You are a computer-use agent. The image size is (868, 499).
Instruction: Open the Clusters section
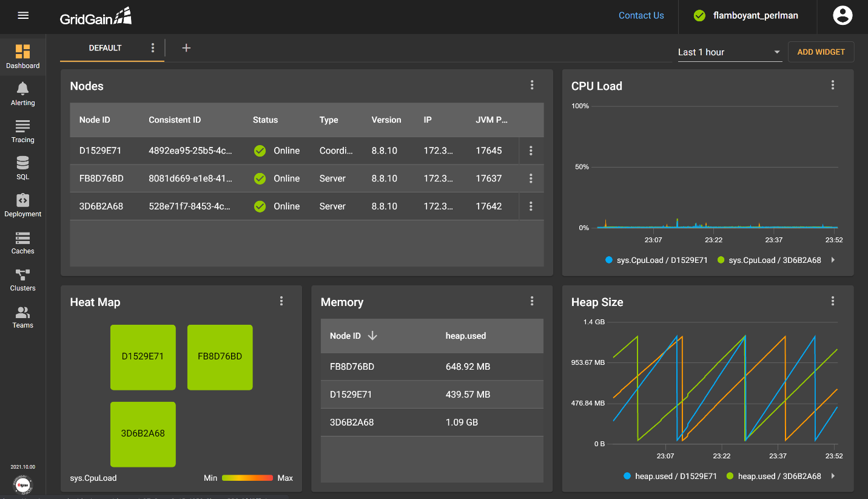[22, 279]
